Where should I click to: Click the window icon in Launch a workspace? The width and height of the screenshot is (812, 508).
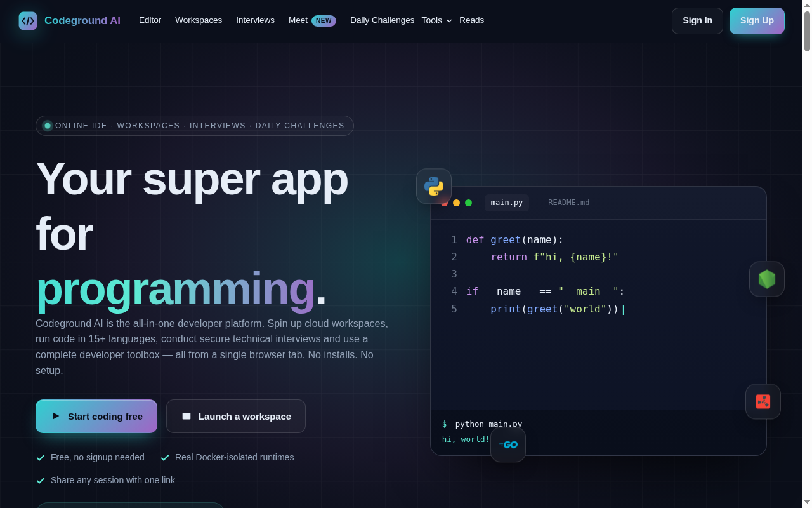tap(187, 416)
